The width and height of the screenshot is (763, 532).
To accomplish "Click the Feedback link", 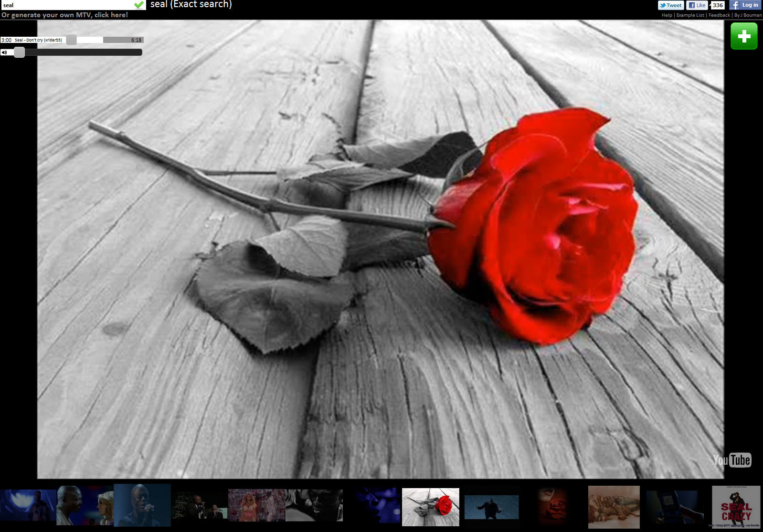I will pyautogui.click(x=719, y=15).
